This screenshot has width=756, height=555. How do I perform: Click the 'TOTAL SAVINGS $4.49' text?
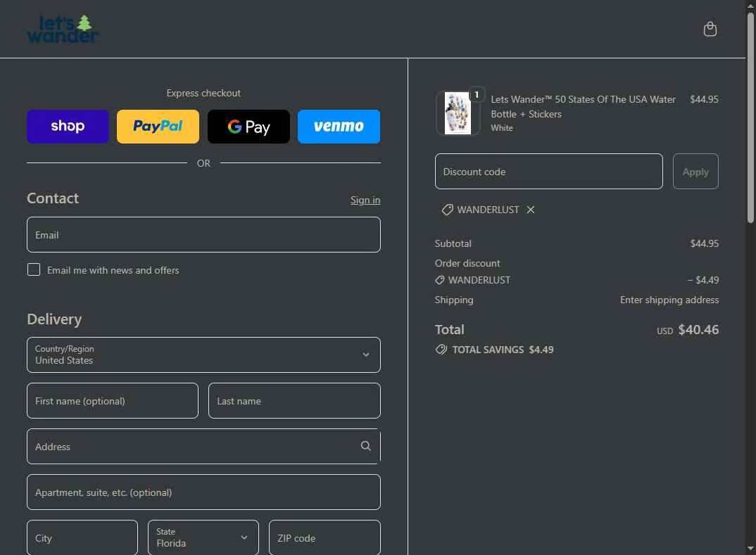coord(503,350)
